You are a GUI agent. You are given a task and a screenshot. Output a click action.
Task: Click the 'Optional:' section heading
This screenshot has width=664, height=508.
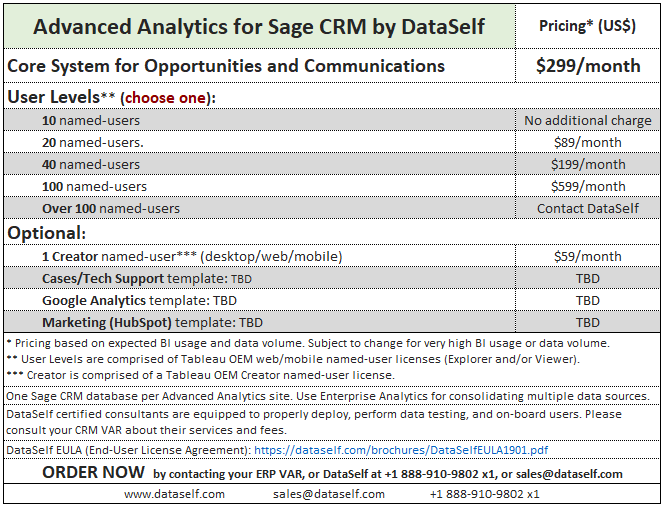(x=47, y=233)
